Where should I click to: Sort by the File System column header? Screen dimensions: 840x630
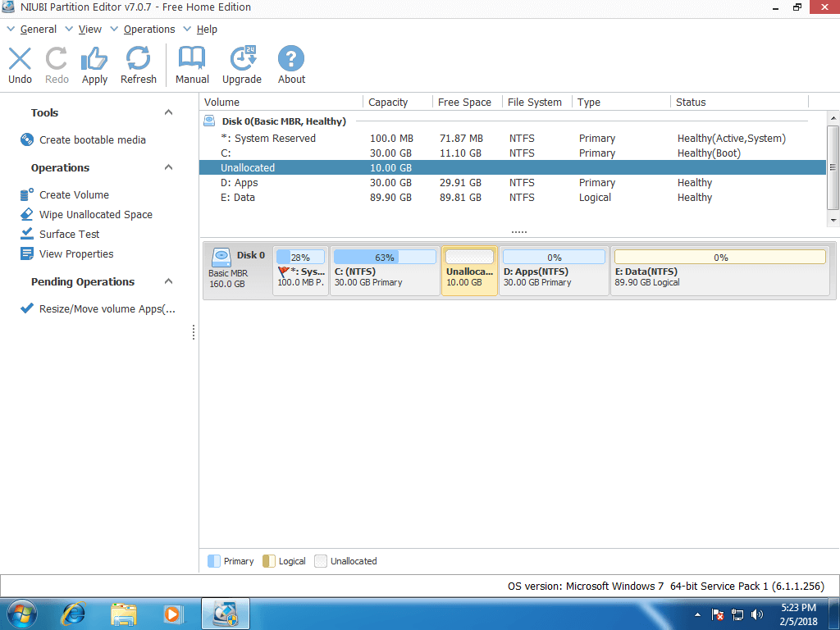click(x=537, y=103)
